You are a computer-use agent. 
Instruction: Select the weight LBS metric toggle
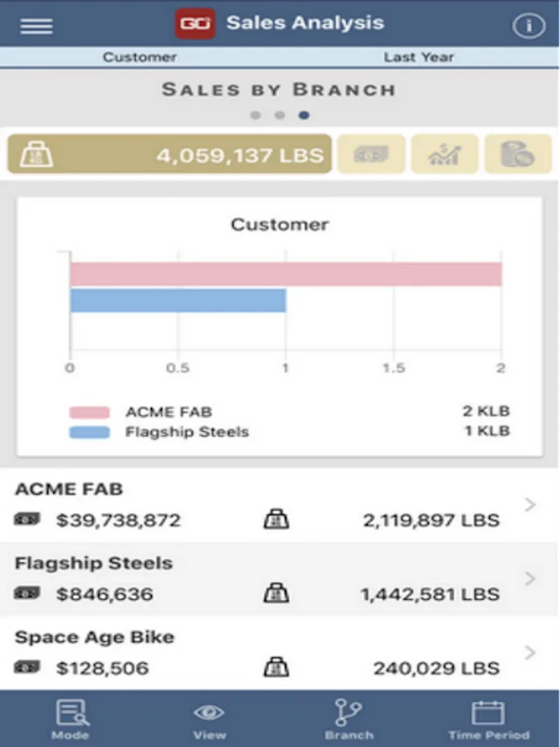click(x=169, y=154)
